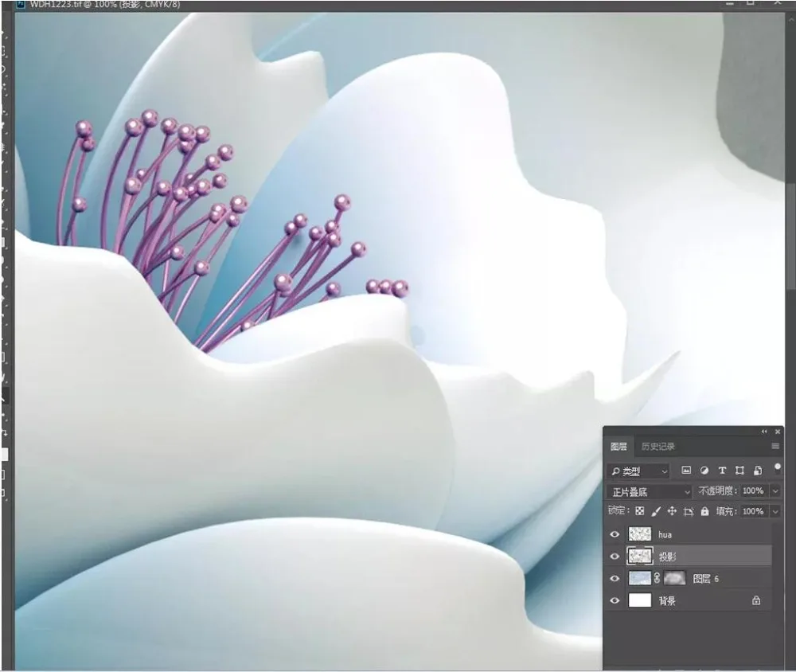796x672 pixels.
Task: Hide the 背景 layer
Action: point(615,601)
